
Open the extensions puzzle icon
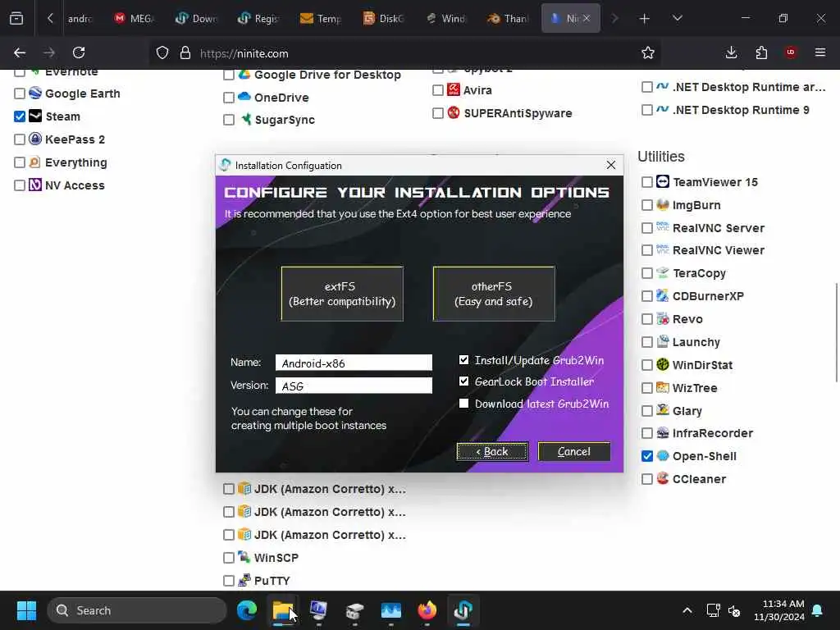[x=761, y=52]
